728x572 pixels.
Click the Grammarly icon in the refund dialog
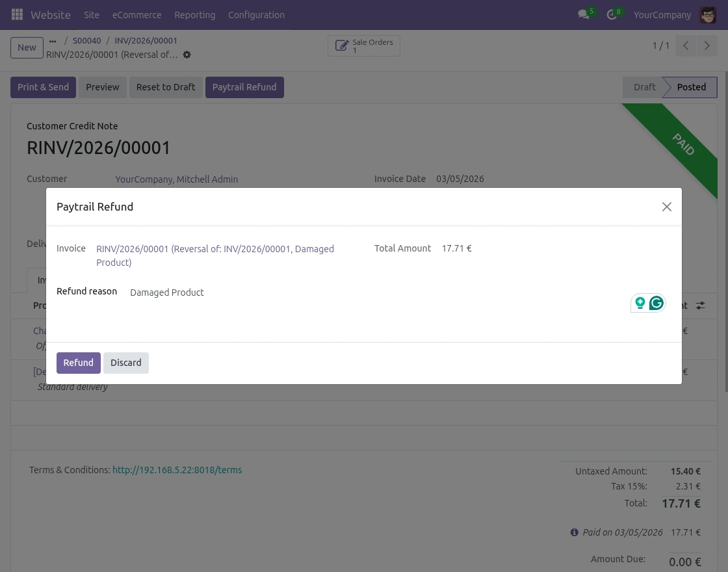[x=656, y=303]
